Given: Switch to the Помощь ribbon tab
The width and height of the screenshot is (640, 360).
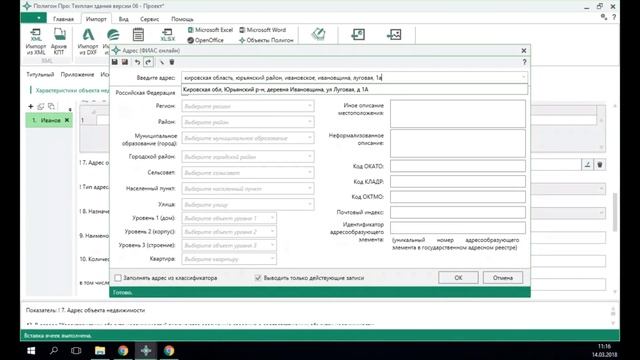Looking at the screenshot, I should click(182, 19).
